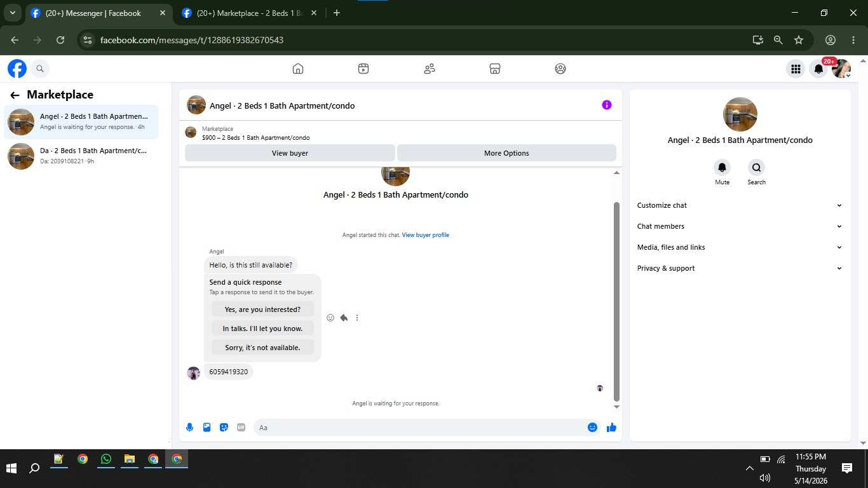868x488 pixels.
Task: Open a new browser tab
Action: 337,13
